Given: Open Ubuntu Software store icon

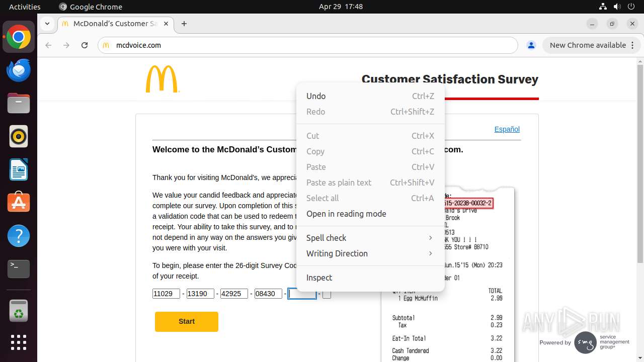Looking at the screenshot, I should pos(19,203).
